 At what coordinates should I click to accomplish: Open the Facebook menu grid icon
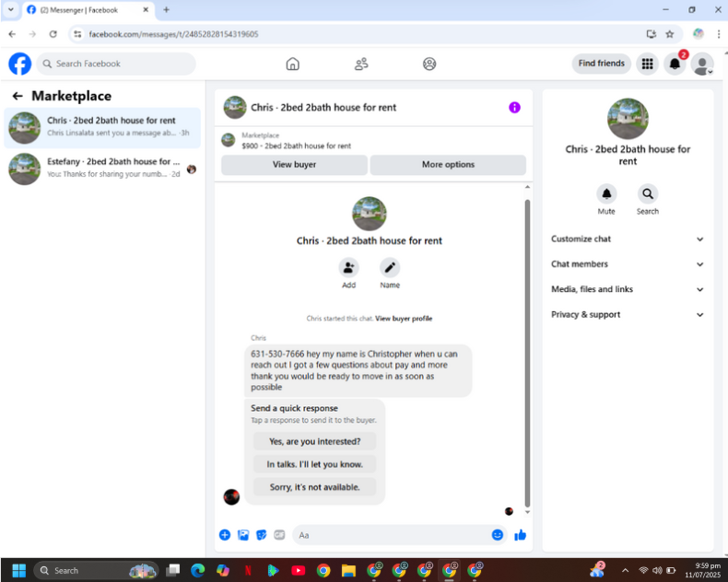pyautogui.click(x=647, y=64)
